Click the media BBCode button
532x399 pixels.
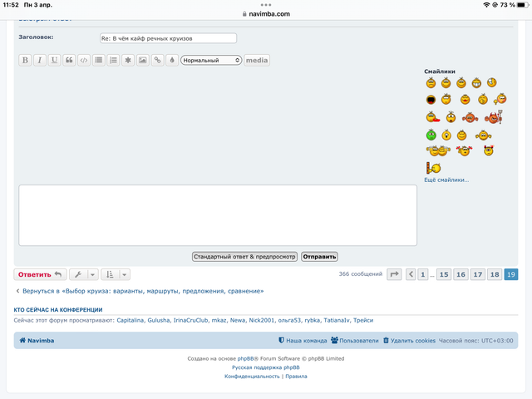click(257, 61)
